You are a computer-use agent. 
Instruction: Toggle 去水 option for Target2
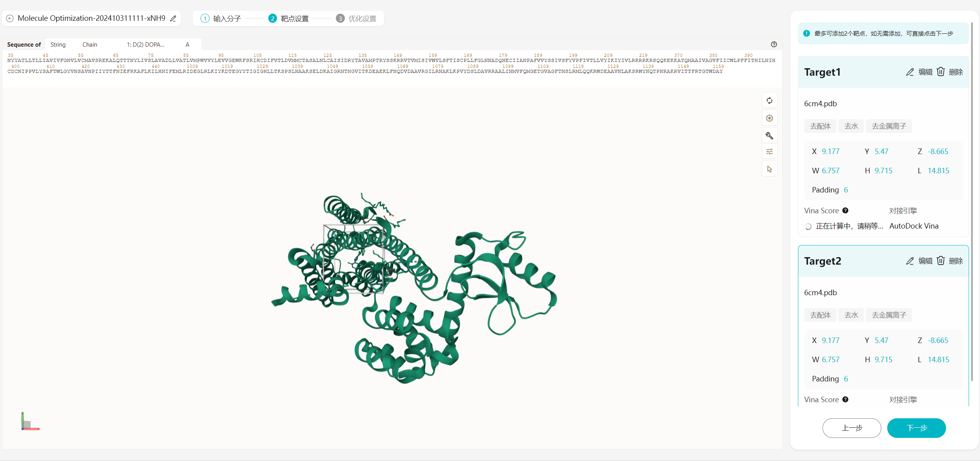[851, 315]
